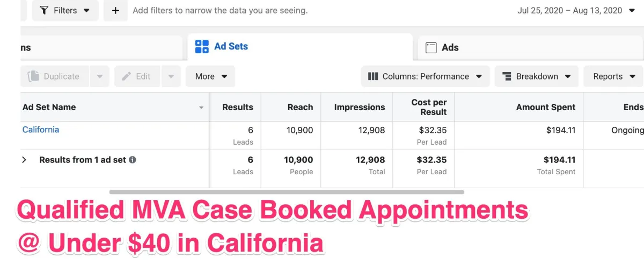Open the Reports dropdown
This screenshot has height=265, width=644.
pos(613,76)
